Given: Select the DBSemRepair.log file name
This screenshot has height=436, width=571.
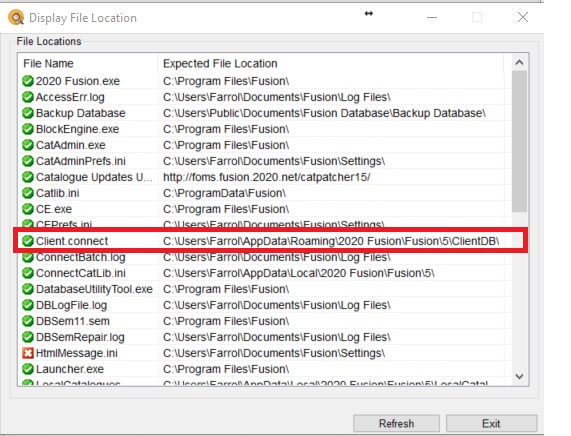Looking at the screenshot, I should tap(80, 337).
